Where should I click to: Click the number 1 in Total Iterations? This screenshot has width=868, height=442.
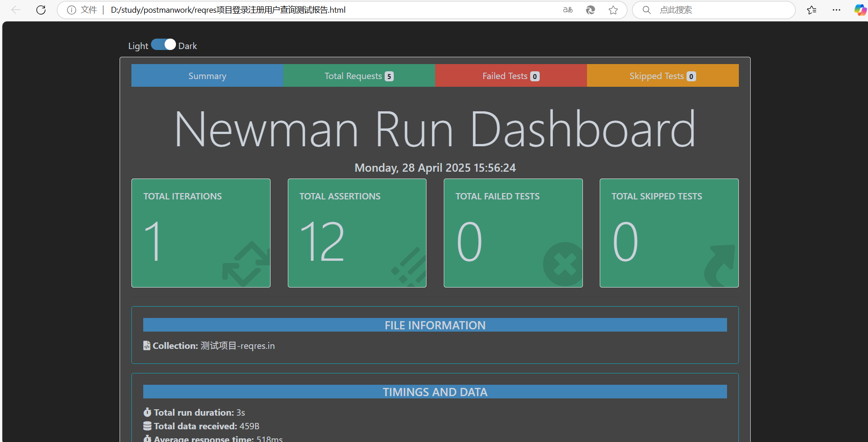click(153, 242)
